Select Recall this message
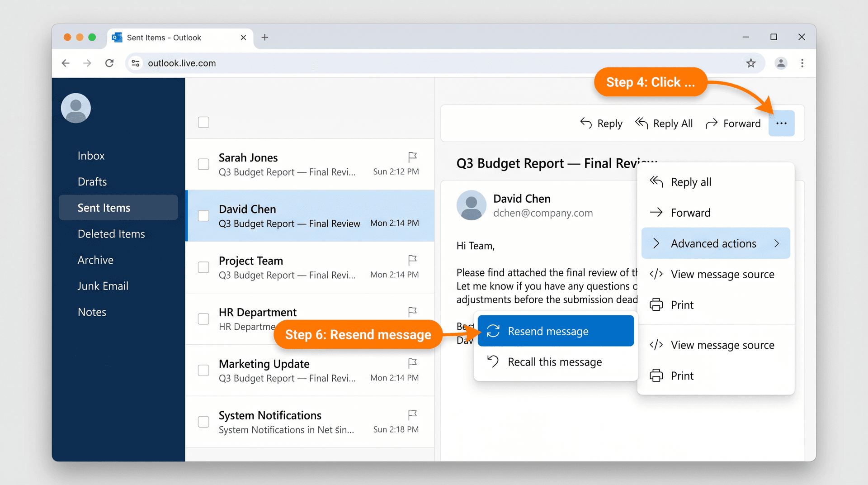The image size is (868, 485). click(x=555, y=361)
